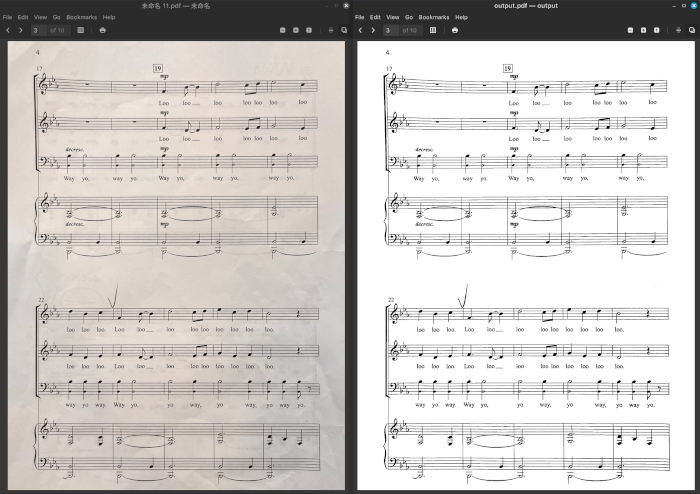Click page number field in output.pdf window
Screen dimensions: 700x494
(x=390, y=30)
